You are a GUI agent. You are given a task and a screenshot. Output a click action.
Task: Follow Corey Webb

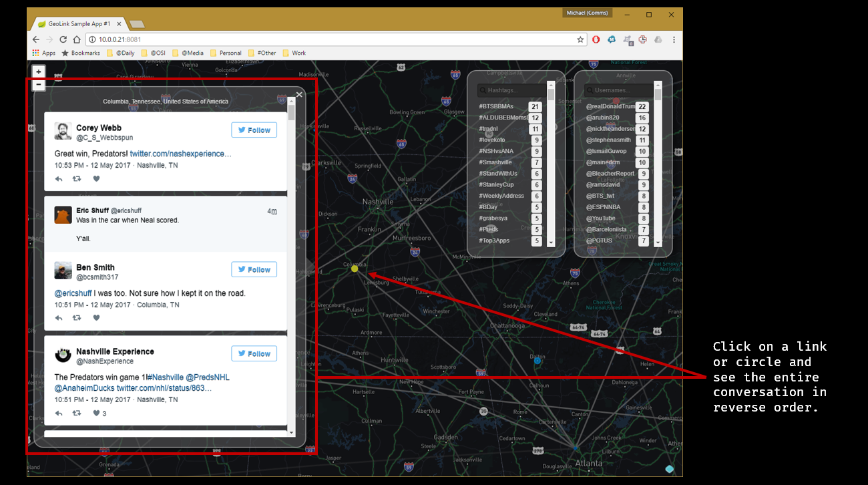tap(254, 130)
